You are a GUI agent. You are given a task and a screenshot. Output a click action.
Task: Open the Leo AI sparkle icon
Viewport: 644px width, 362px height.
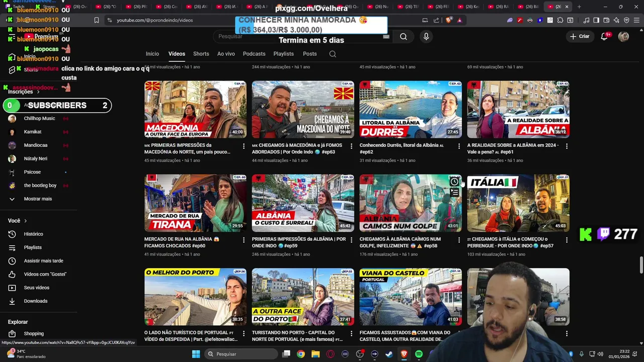click(617, 20)
